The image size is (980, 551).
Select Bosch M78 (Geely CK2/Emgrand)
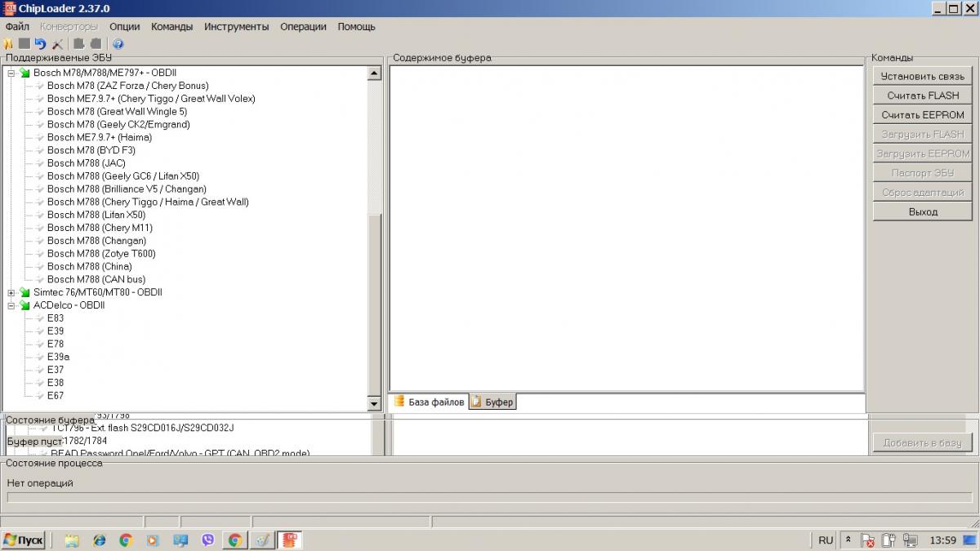(x=118, y=125)
